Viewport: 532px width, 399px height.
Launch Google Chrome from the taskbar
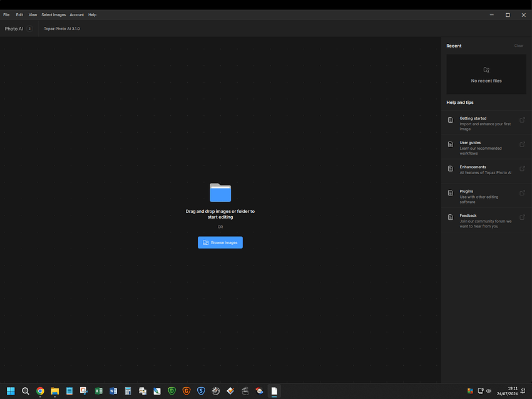(40, 391)
